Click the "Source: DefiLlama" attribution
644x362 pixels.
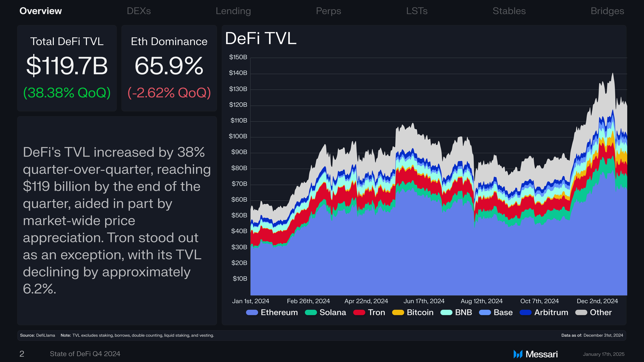tap(38, 335)
